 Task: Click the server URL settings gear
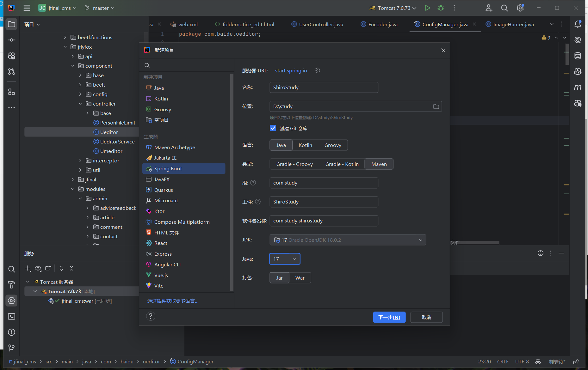[x=317, y=70]
